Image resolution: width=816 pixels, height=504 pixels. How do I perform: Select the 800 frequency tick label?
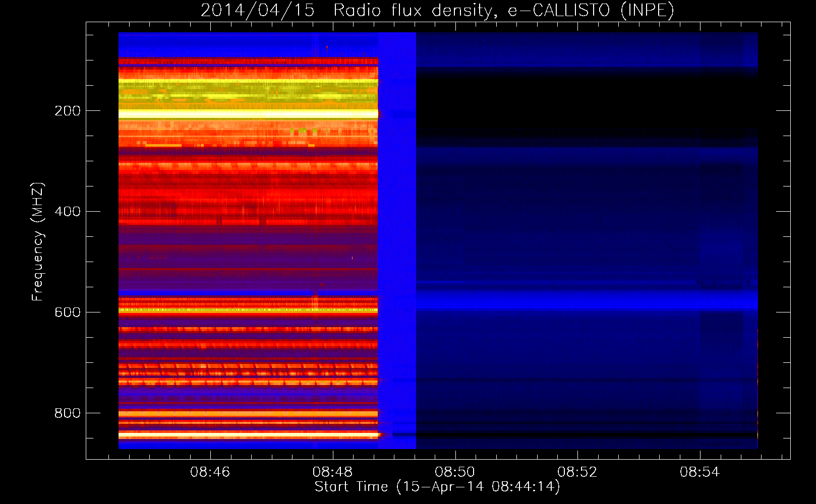pos(68,413)
